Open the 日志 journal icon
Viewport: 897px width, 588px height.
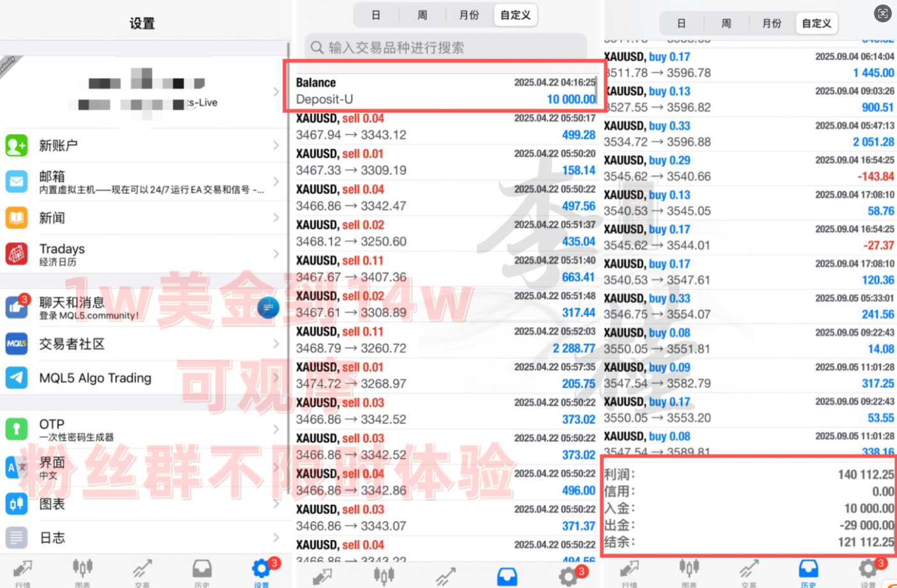point(17,538)
